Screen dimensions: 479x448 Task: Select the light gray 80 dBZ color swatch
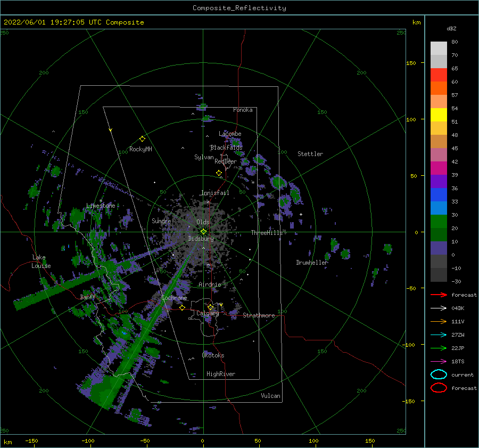tap(439, 48)
